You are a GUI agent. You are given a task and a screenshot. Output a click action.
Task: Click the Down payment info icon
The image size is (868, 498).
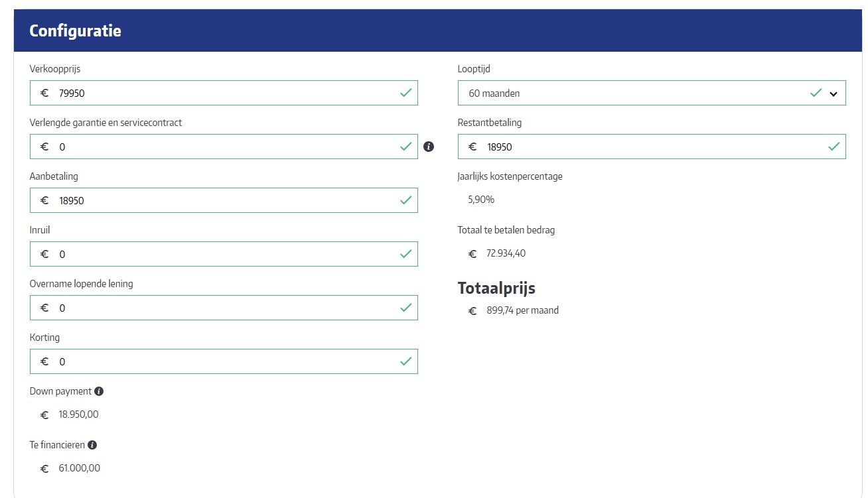99,391
